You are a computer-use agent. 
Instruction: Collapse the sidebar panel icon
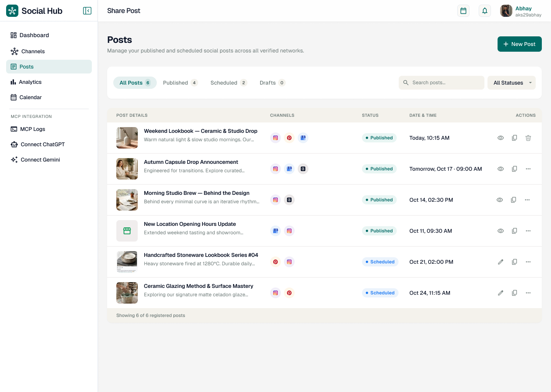click(87, 11)
